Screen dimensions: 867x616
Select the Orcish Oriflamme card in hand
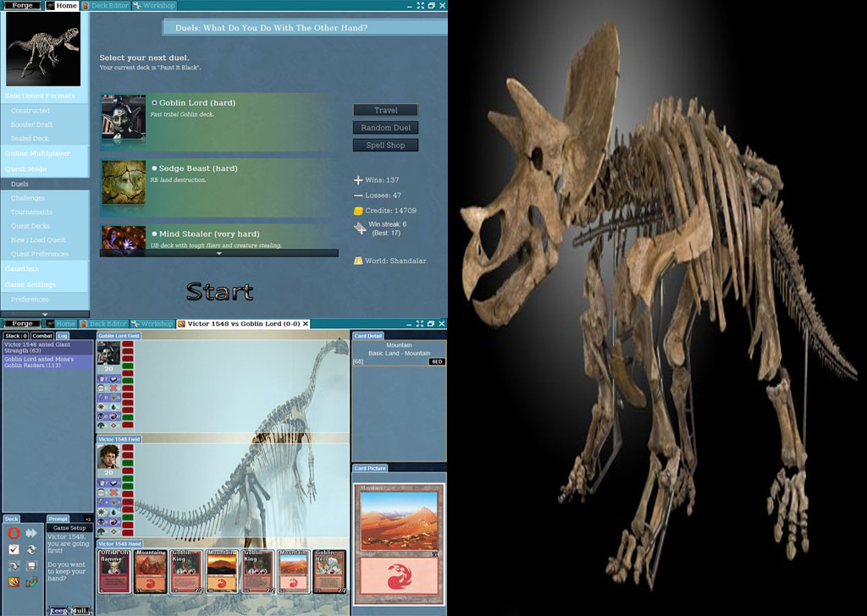coord(115,572)
